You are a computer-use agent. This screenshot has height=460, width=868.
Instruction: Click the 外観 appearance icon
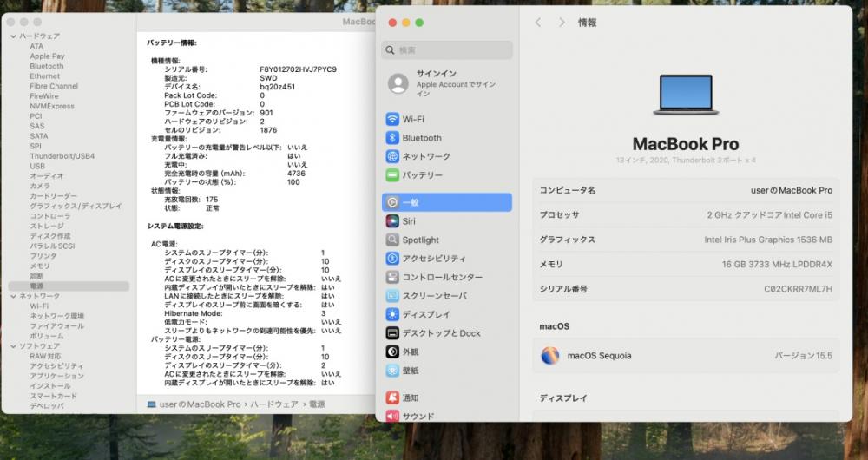click(392, 352)
